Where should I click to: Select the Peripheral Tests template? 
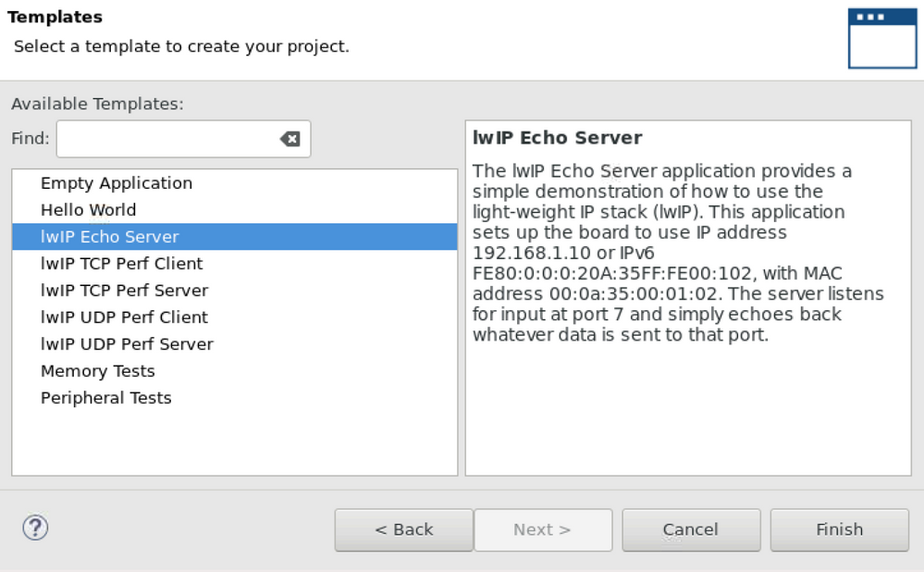(106, 398)
